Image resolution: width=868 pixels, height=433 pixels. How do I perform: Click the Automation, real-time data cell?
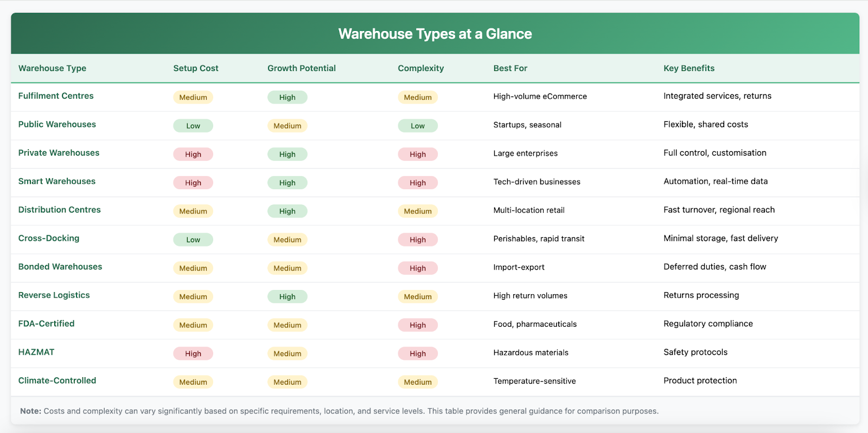(x=716, y=181)
